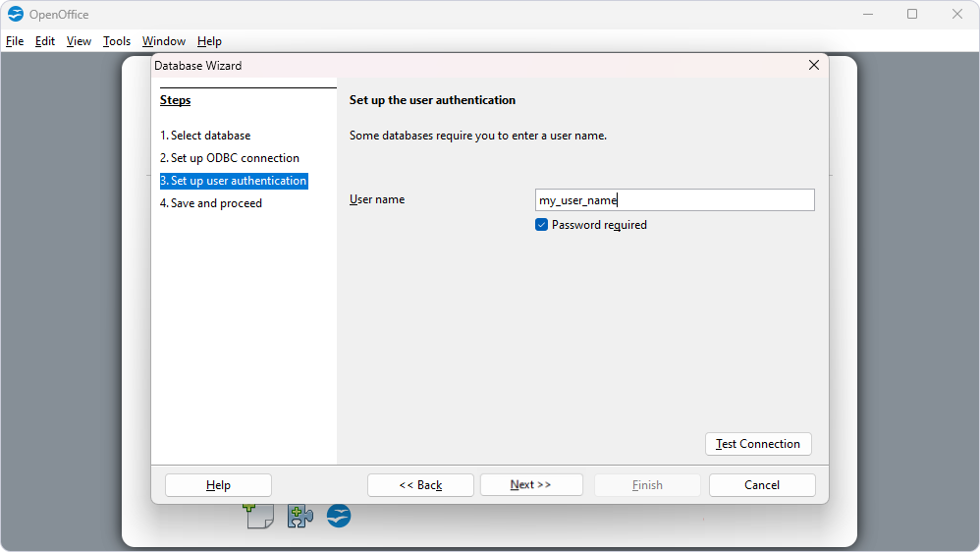Select step 1 Select database
The height and width of the screenshot is (552, 980).
tap(205, 136)
